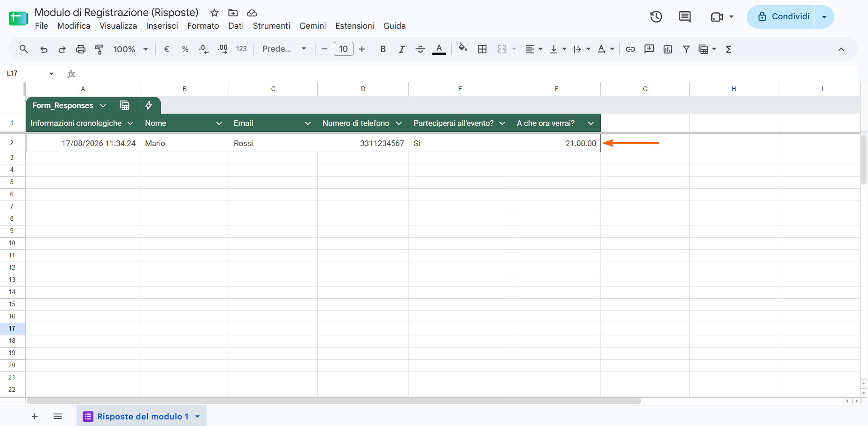Open sharing options arrow next to Condividi
868x426 pixels.
click(x=824, y=17)
